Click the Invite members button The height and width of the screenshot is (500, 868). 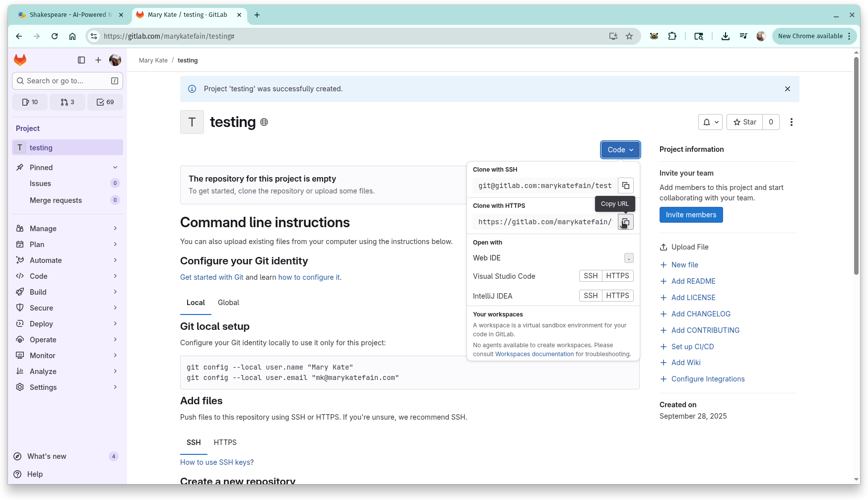click(x=691, y=215)
